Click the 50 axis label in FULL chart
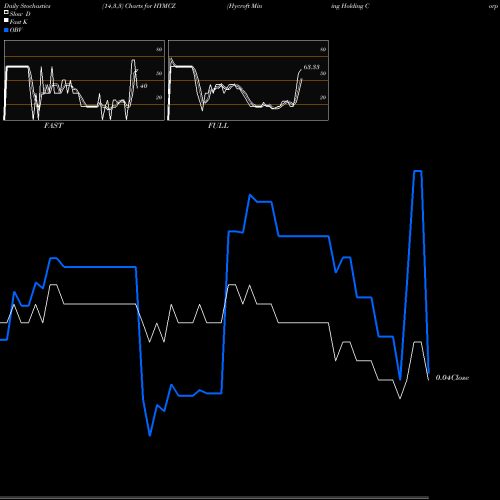Viewport: 500px width, 500px height. (323, 73)
